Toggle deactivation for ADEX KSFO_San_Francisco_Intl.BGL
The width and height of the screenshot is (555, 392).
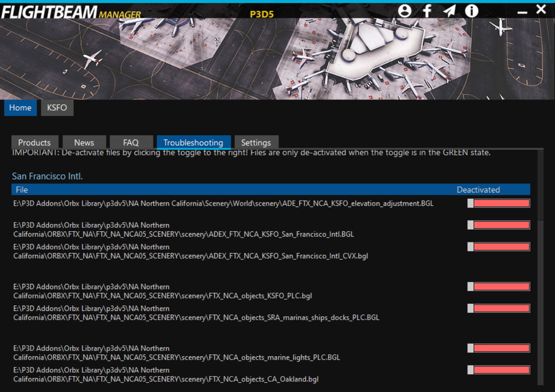[499, 225]
